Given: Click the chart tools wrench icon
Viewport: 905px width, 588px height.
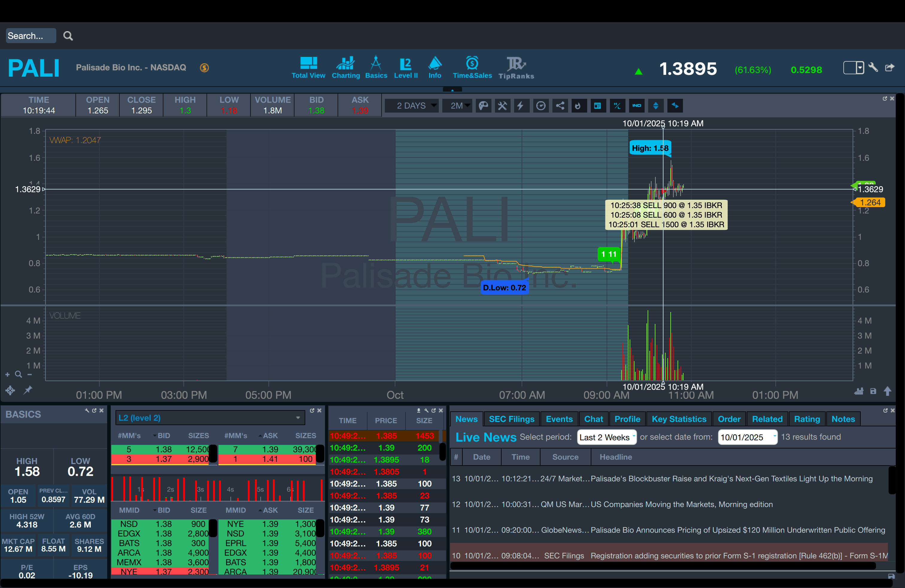Looking at the screenshot, I should [502, 106].
